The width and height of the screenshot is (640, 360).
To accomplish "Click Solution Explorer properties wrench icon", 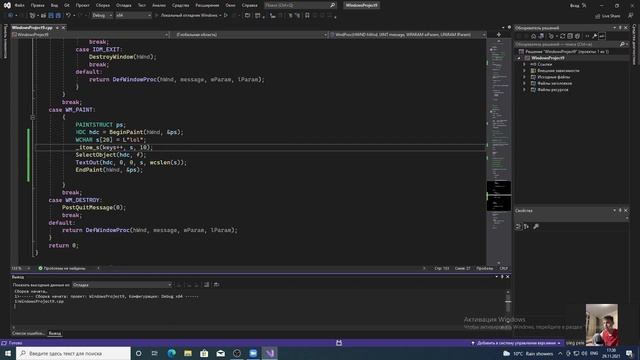I will [595, 36].
